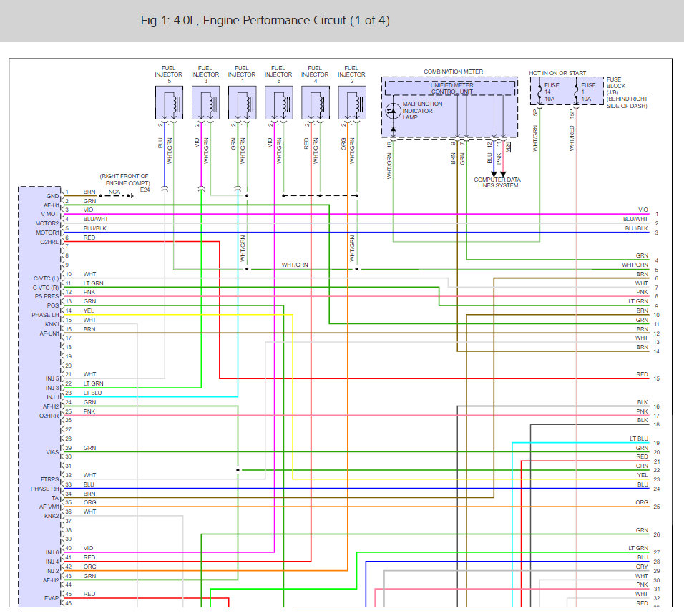Click the INJ 2 pin label

tap(52, 571)
